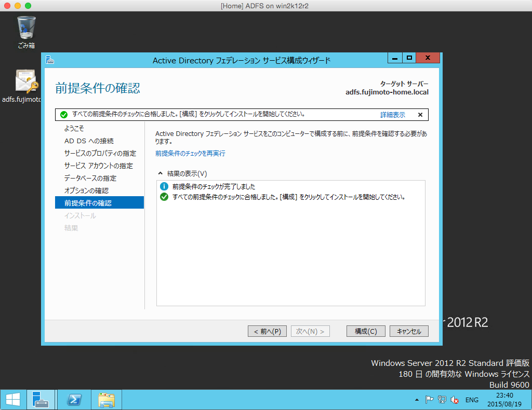Image resolution: width=532 pixels, height=410 pixels.
Task: Click the network status tray icon
Action: tap(442, 400)
